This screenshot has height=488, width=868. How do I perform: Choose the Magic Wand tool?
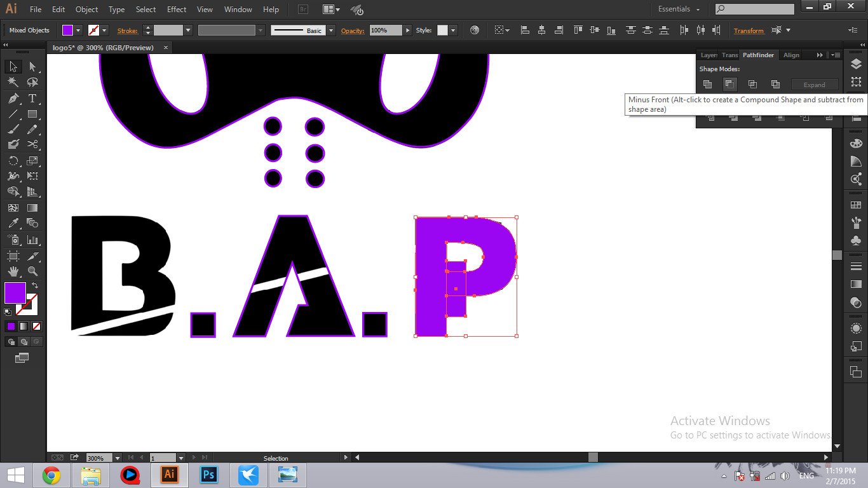point(13,83)
